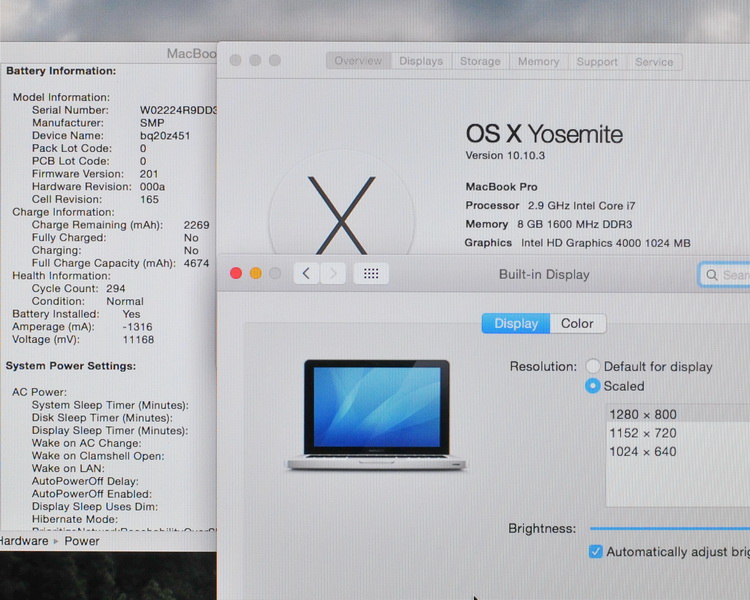This screenshot has width=750, height=600.
Task: Click Version 10.10.3 text
Action: (x=505, y=156)
